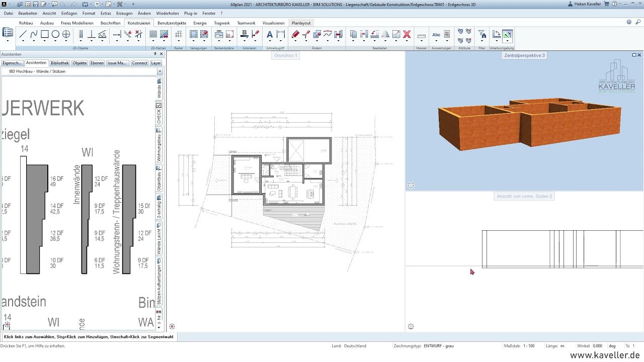Open the help icon dropdown in title bar
Viewport: 644px width, 362px height.
620,4
